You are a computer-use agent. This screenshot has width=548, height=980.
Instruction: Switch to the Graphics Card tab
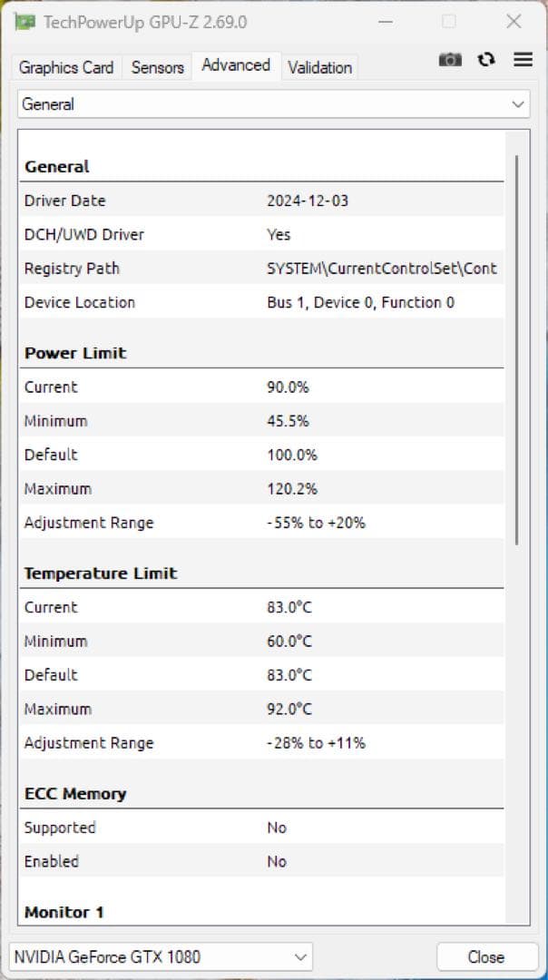(66, 67)
